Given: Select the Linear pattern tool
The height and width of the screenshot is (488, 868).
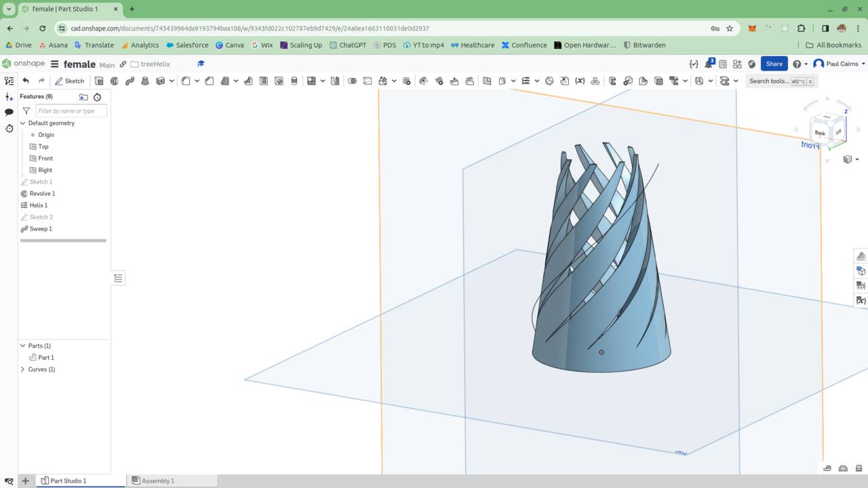Looking at the screenshot, I should (311, 81).
